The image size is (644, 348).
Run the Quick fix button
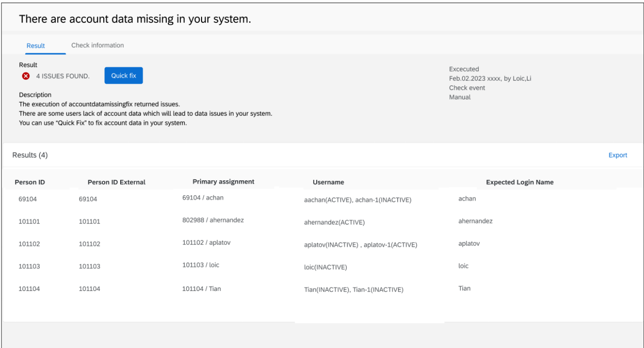(x=123, y=76)
